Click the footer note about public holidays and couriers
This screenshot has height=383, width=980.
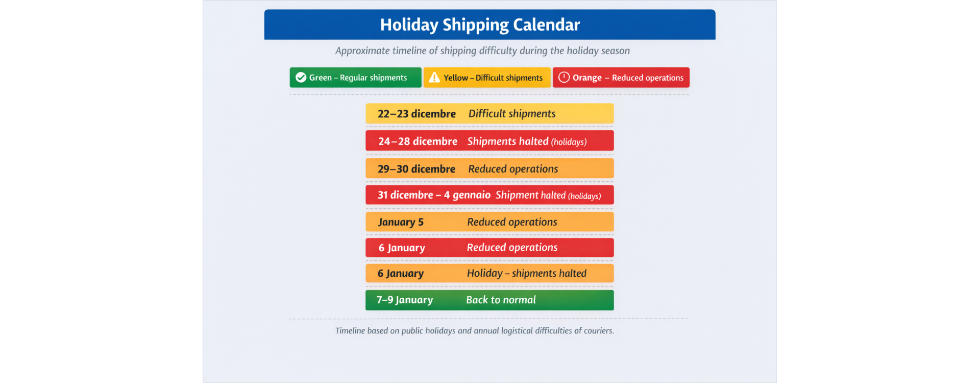coord(474,331)
